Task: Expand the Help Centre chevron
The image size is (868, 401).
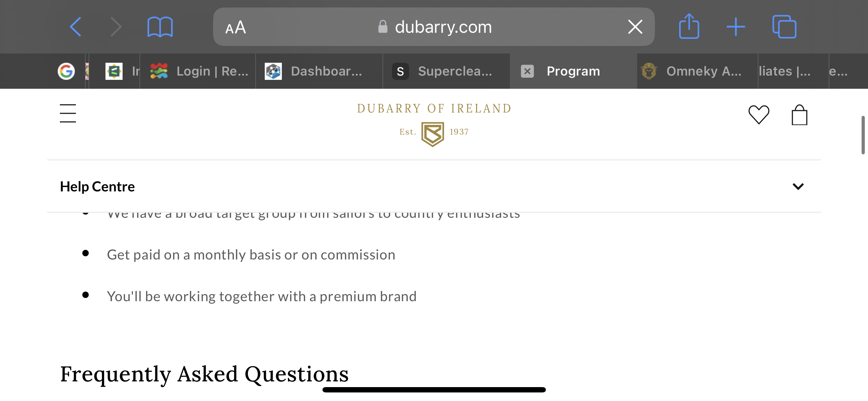Action: pyautogui.click(x=798, y=186)
